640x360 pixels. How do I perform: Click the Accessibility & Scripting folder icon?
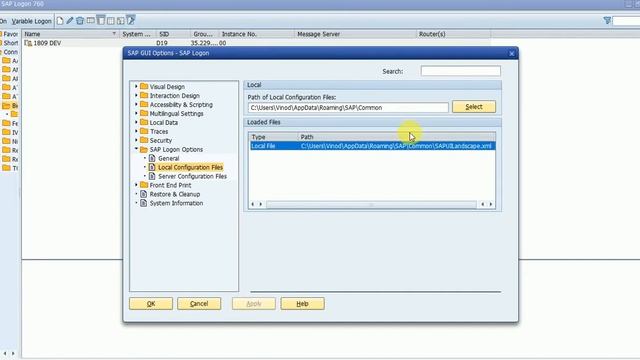pos(144,104)
